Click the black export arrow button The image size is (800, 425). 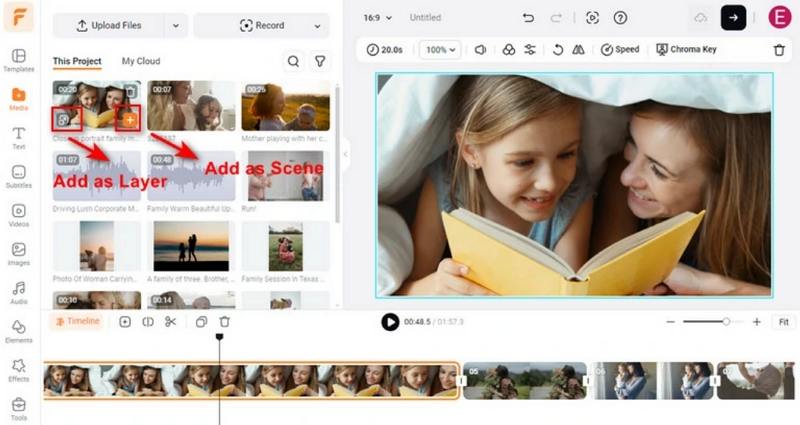pos(733,18)
